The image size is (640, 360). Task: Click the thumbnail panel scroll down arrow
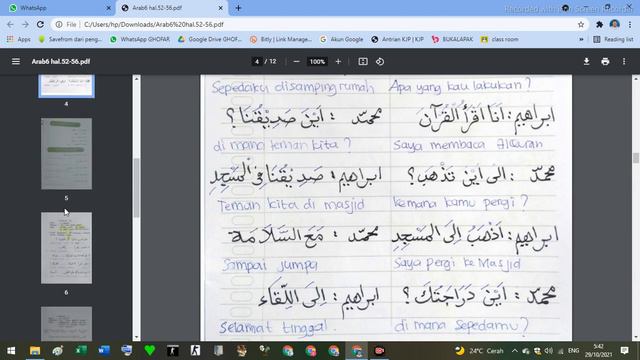coord(136,338)
